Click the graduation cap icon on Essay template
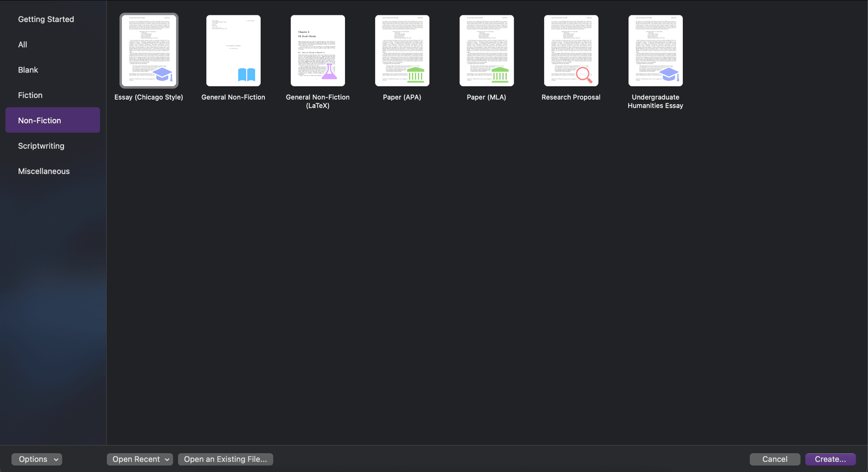Viewport: 868px width, 472px height. pos(162,75)
